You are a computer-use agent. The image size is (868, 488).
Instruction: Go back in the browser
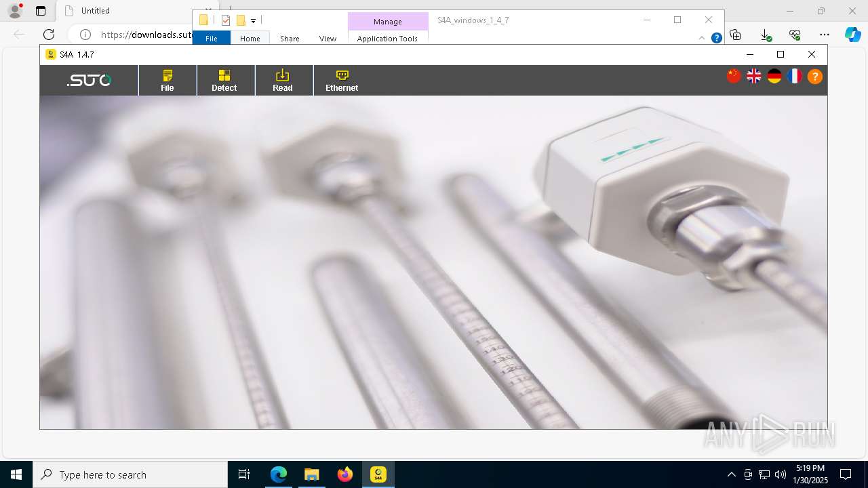point(19,35)
